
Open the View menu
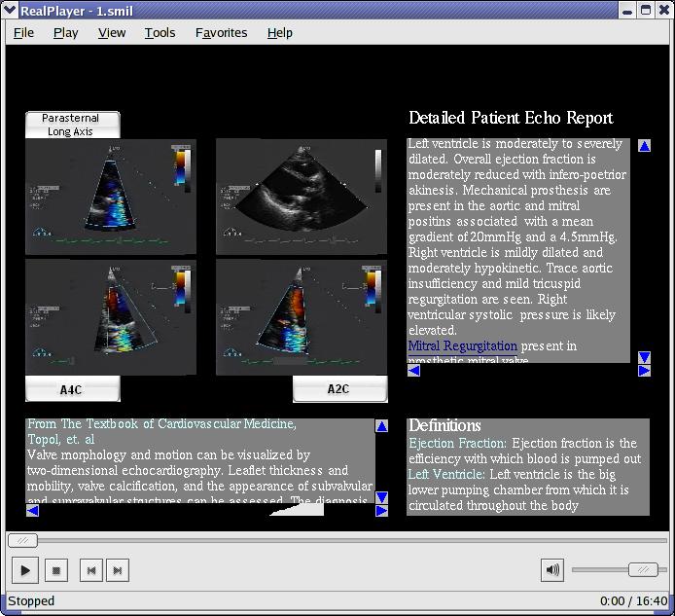[x=112, y=33]
